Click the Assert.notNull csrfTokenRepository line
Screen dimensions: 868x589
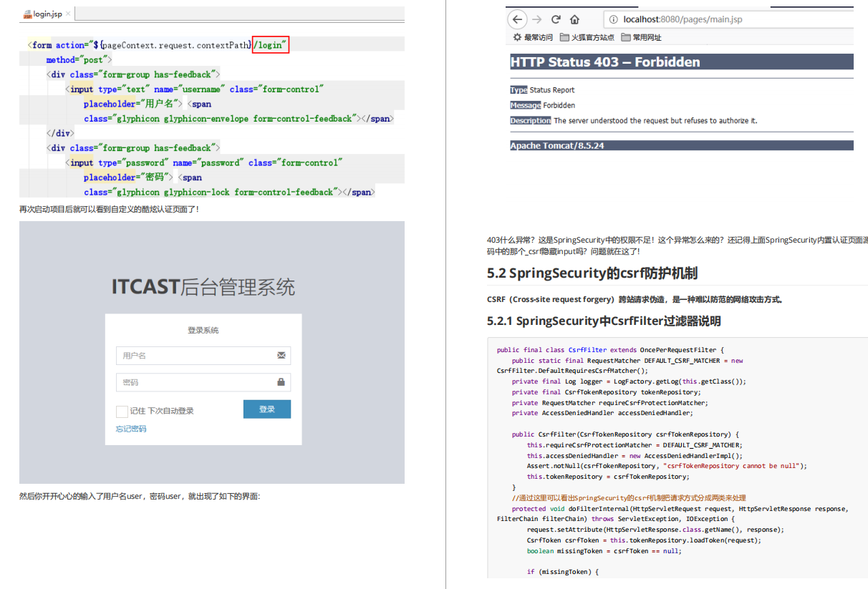pos(667,466)
